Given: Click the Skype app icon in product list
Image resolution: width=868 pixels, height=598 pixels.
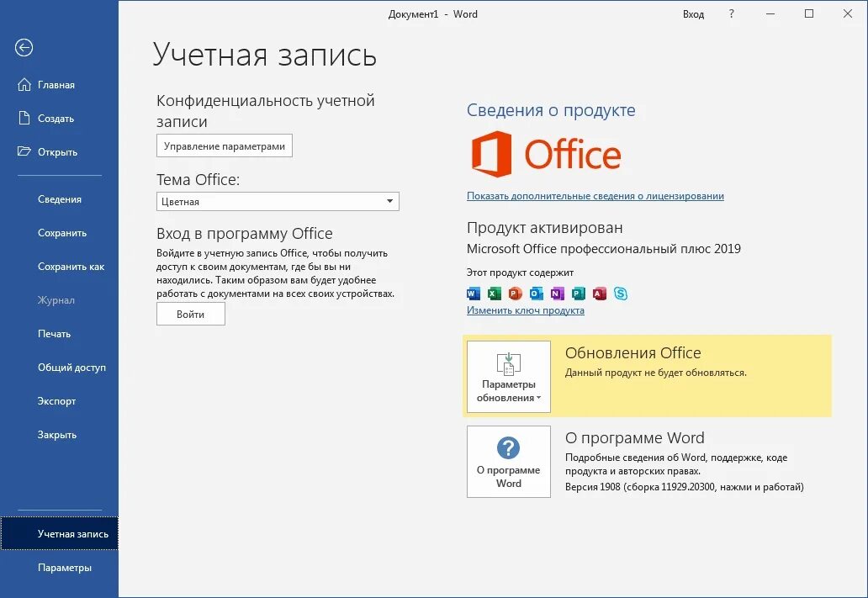Looking at the screenshot, I should (621, 294).
